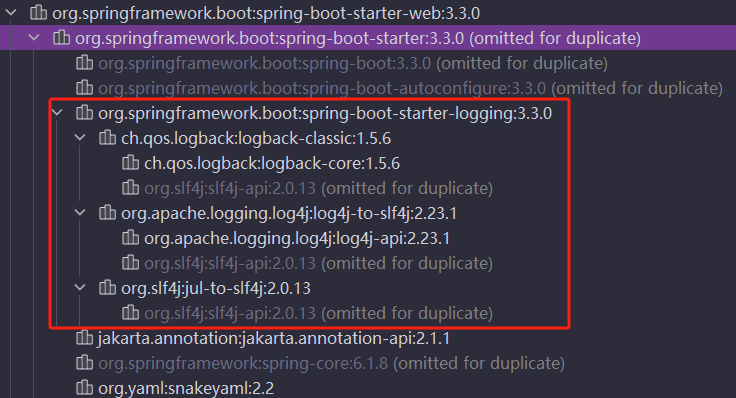Click library icon beside jakarta.annotation-api:2.1.1
The height and width of the screenshot is (398, 736).
click(x=84, y=338)
